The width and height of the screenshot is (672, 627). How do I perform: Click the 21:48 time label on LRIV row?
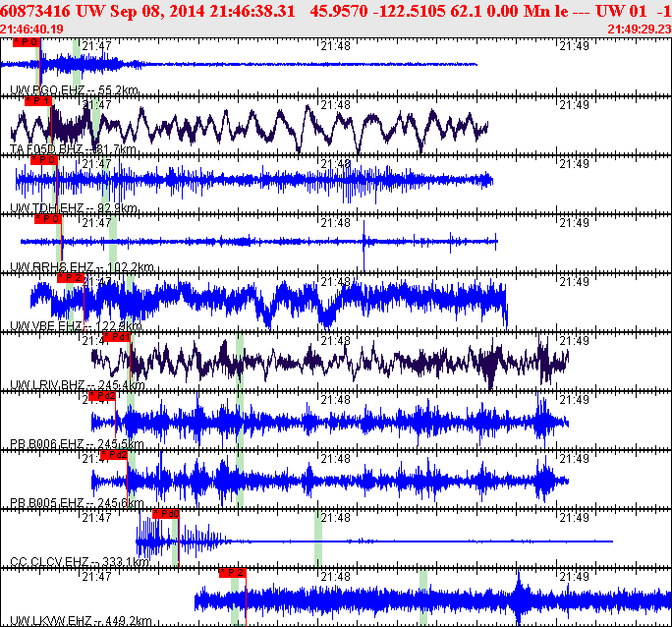[x=336, y=341]
